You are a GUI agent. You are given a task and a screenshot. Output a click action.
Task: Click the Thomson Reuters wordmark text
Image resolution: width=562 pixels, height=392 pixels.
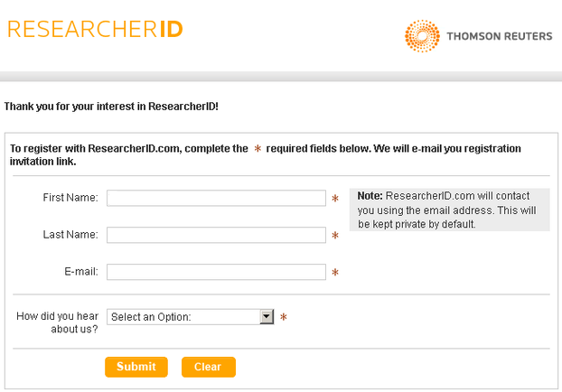pos(499,37)
